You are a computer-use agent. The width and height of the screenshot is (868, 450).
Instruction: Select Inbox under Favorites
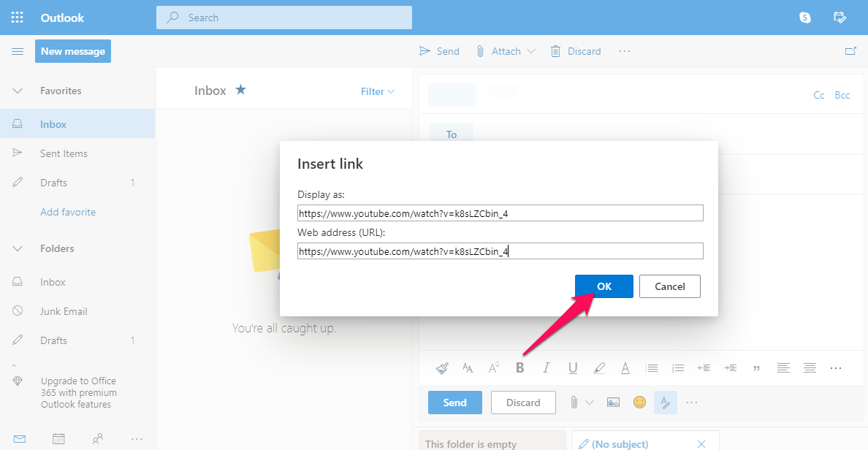click(x=77, y=124)
